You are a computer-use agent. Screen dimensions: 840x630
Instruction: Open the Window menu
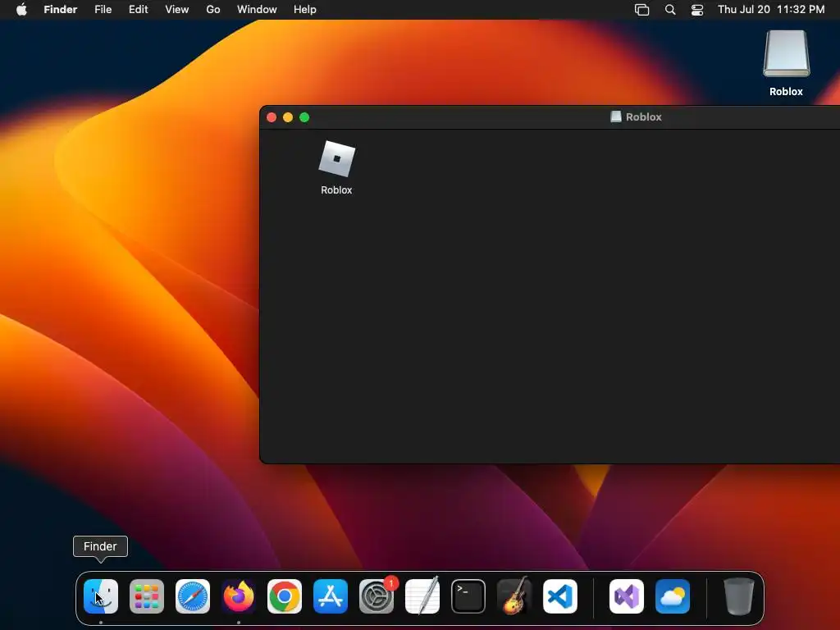coord(257,10)
